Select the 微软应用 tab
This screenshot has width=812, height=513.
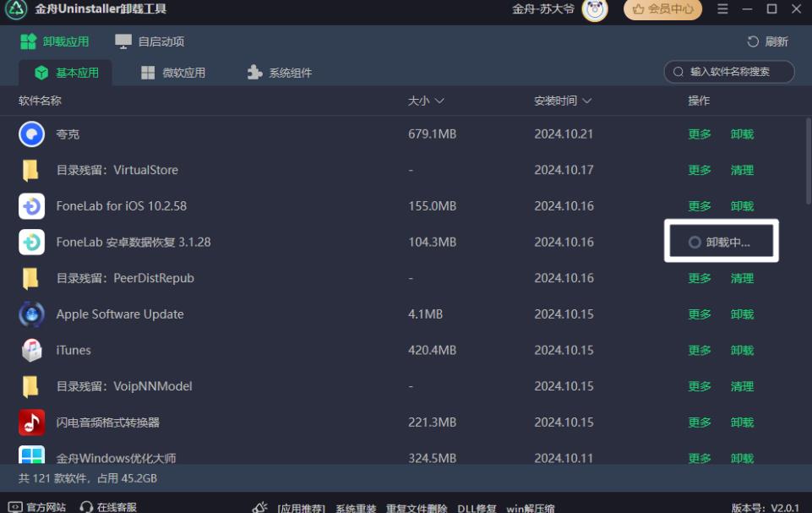click(173, 73)
